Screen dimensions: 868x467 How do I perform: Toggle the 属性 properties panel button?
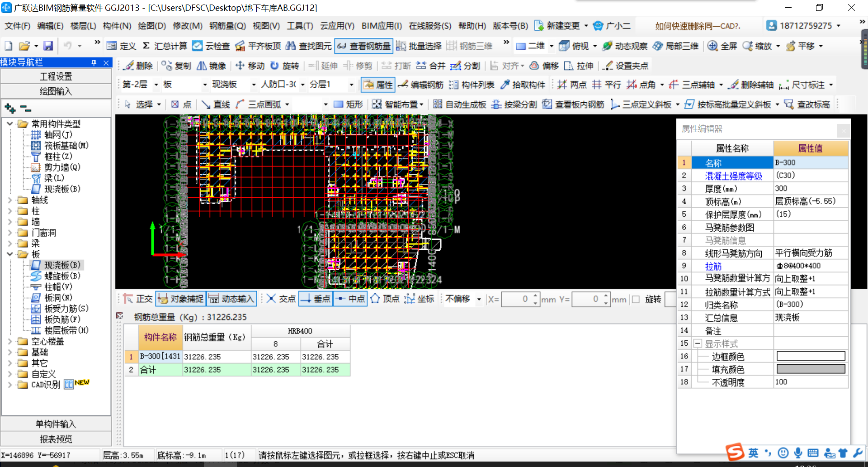[x=378, y=85]
